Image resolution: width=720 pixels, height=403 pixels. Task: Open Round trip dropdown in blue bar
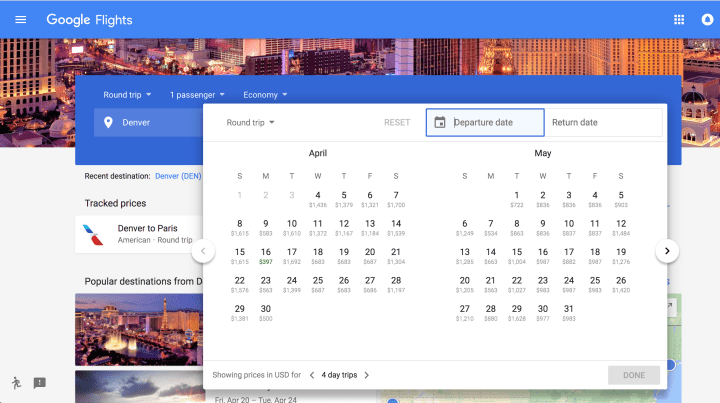coord(127,95)
